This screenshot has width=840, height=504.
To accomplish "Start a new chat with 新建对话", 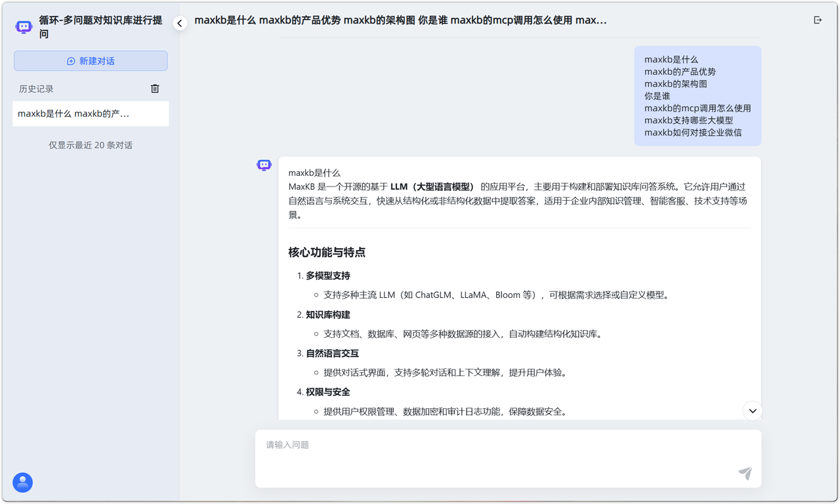I will [91, 61].
